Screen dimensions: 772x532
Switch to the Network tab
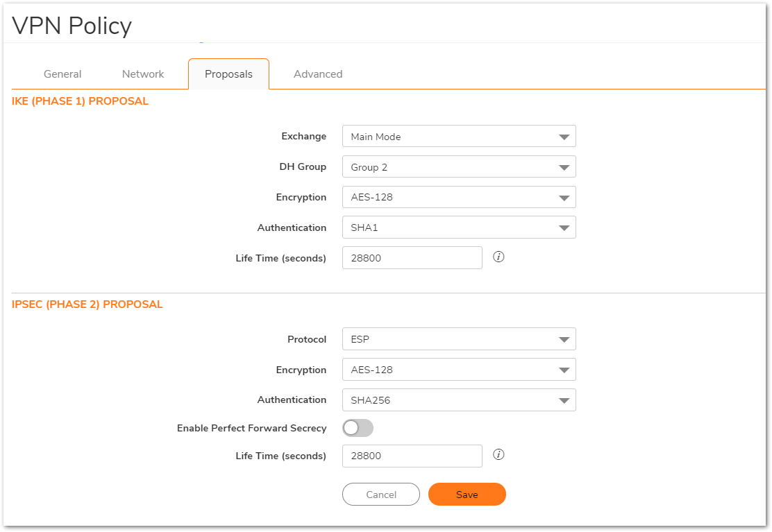point(143,74)
